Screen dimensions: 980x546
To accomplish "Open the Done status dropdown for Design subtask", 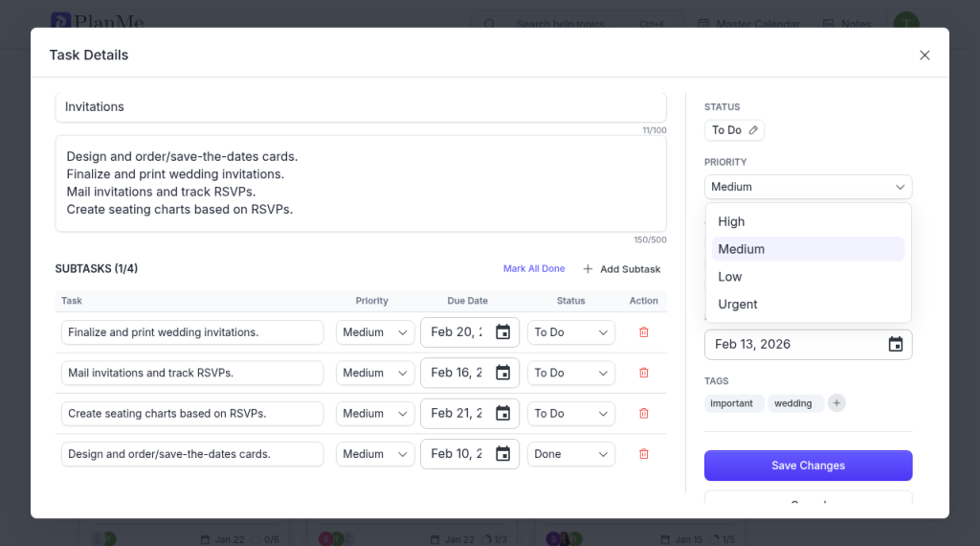I will tap(571, 454).
